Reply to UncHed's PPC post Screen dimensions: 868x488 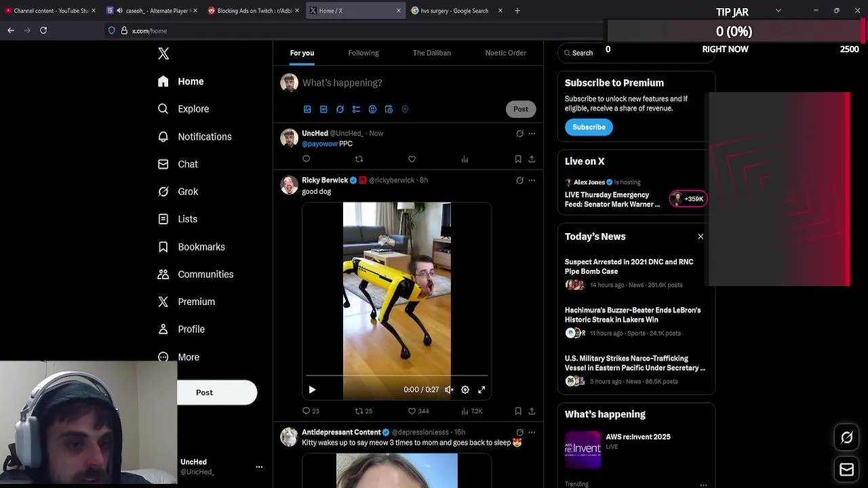[307, 159]
